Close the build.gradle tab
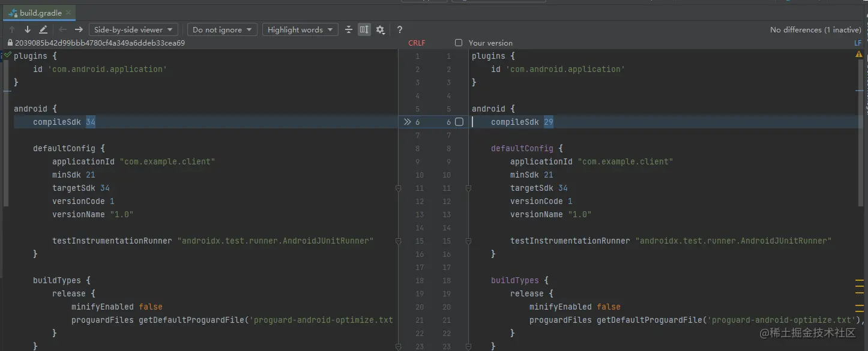This screenshot has width=868, height=351. pyautogui.click(x=68, y=13)
